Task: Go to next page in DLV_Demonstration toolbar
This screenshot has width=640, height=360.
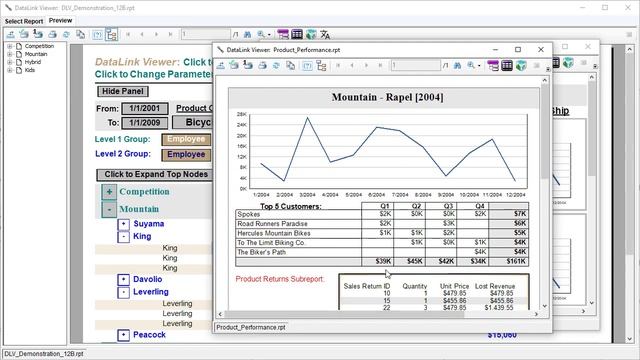Action: pyautogui.click(x=156, y=35)
